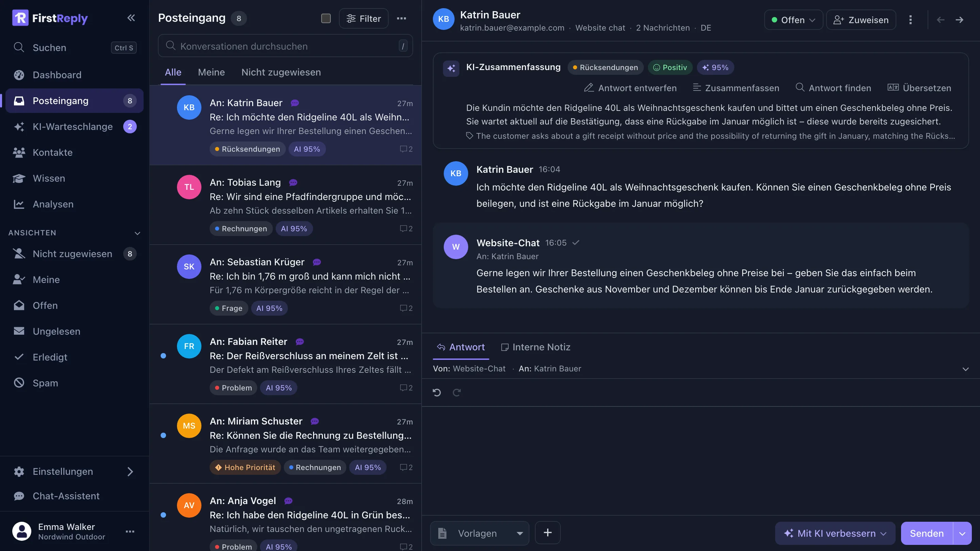
Task: Open the Wissen knowledge base
Action: 74,178
